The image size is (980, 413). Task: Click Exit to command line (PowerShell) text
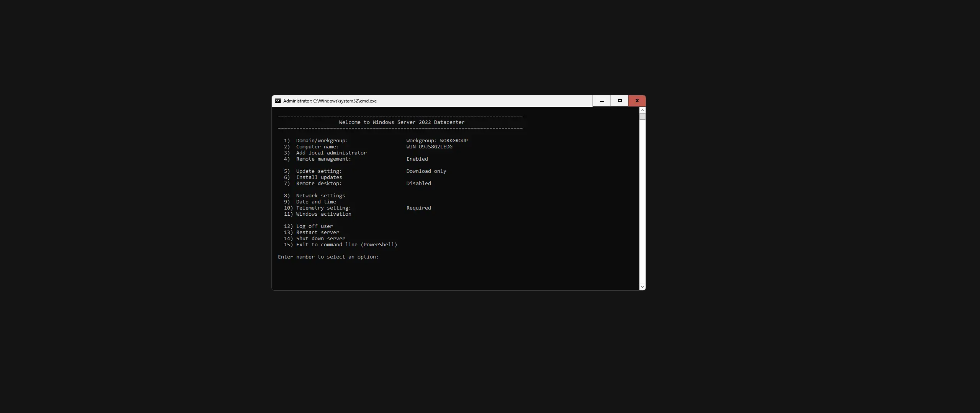pyautogui.click(x=346, y=245)
